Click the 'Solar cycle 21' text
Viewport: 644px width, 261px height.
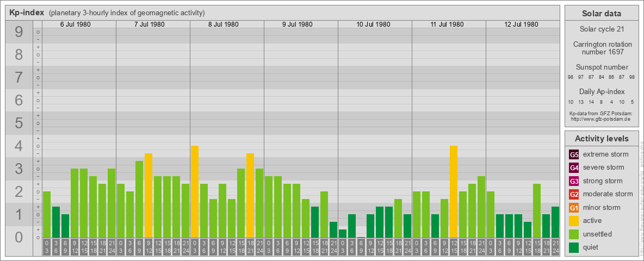(601, 29)
